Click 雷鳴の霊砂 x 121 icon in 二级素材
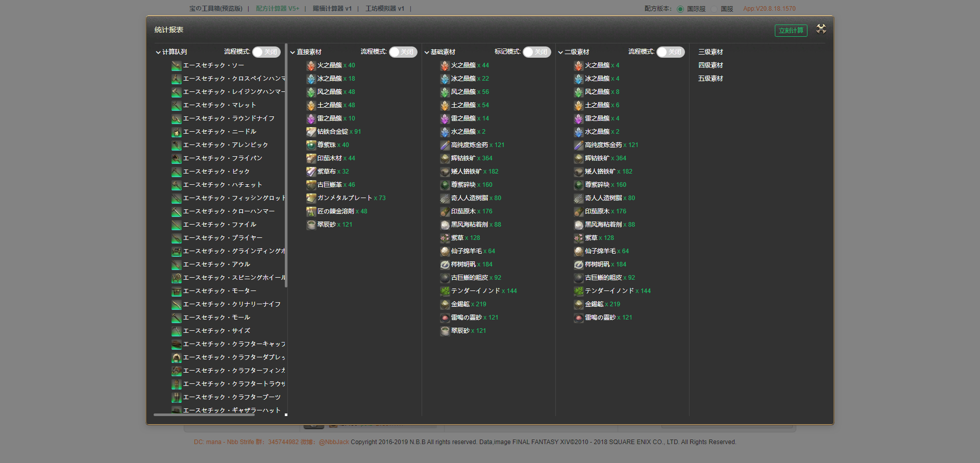 [578, 318]
